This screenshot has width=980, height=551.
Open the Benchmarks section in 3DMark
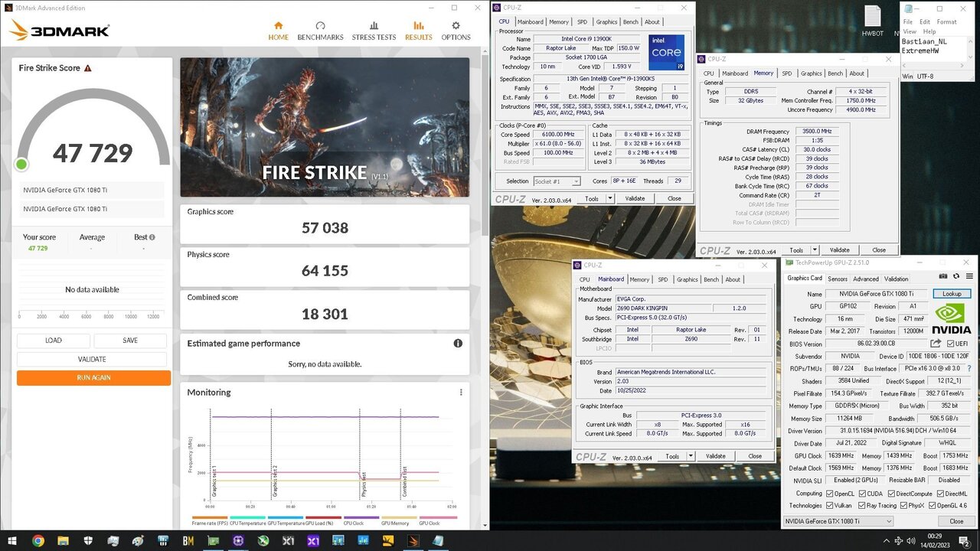(x=320, y=31)
